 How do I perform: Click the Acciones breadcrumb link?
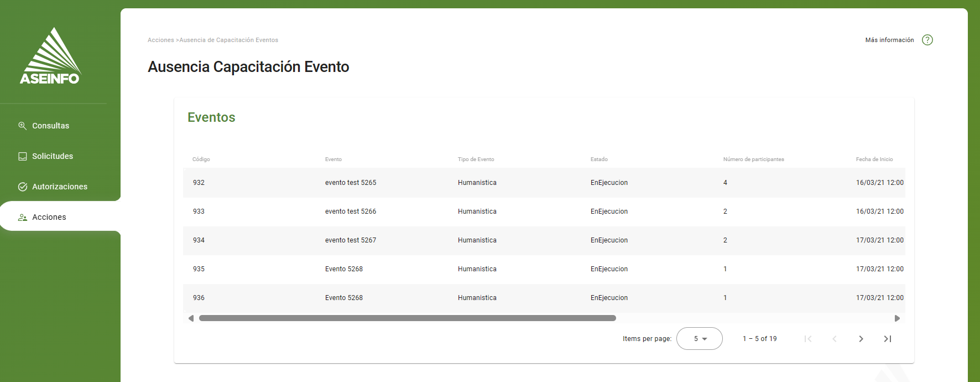[x=160, y=40]
